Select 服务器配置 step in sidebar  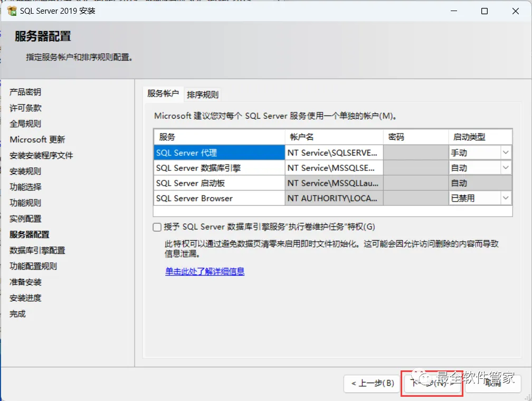coord(30,234)
